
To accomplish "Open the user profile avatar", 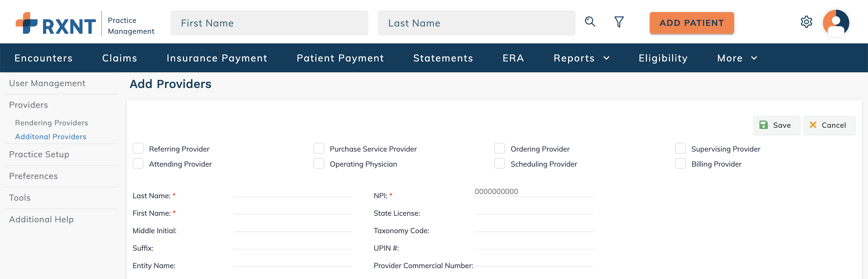I will (x=836, y=23).
